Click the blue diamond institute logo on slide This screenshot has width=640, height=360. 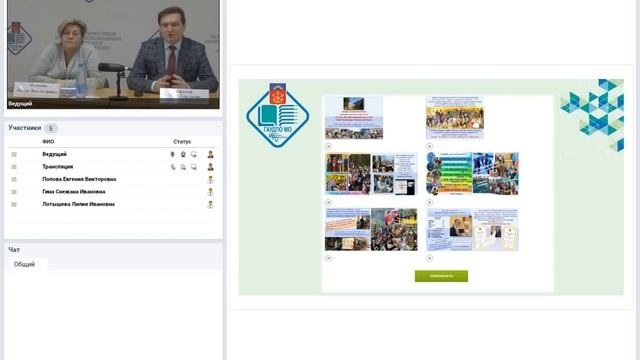pos(278,116)
